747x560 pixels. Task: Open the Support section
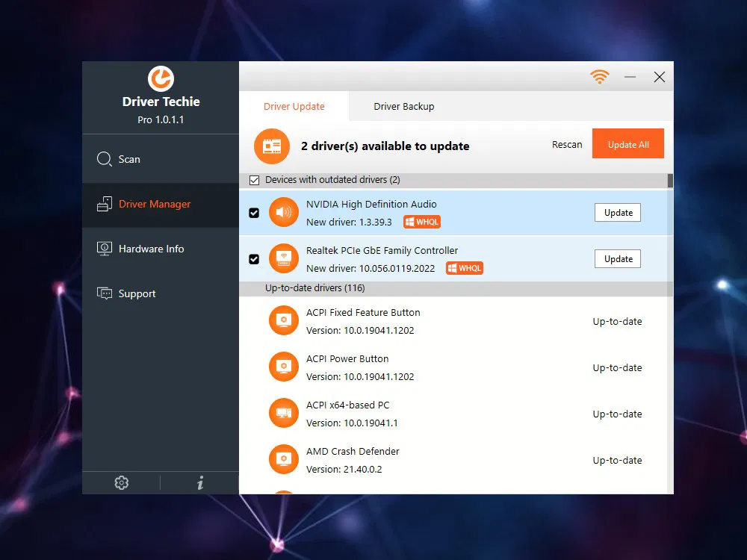(161, 293)
